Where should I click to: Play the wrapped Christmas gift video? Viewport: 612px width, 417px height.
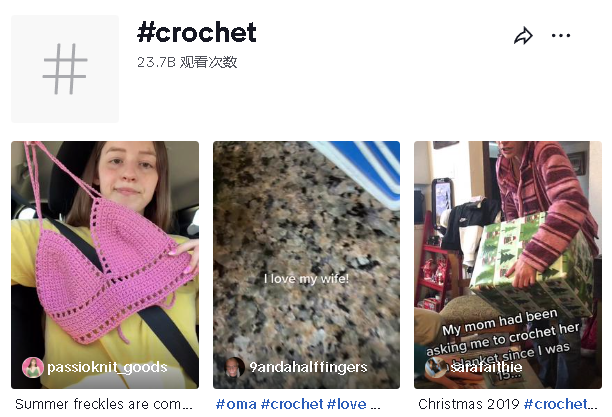pos(508,265)
